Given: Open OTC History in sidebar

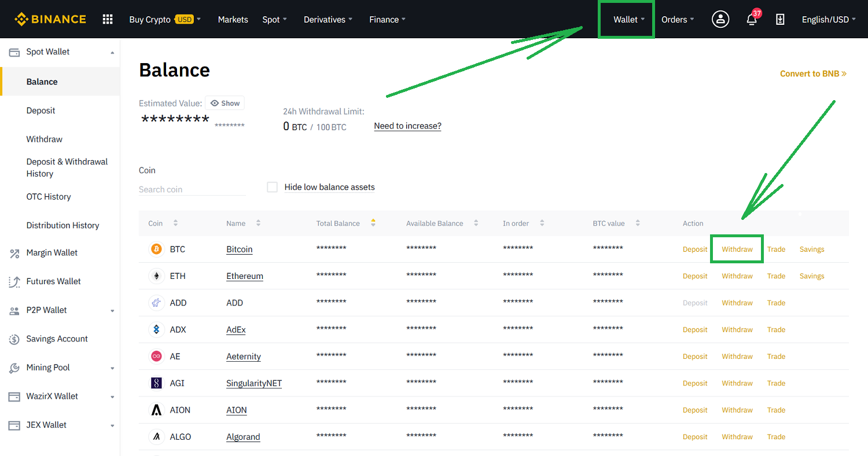Looking at the screenshot, I should click(49, 197).
